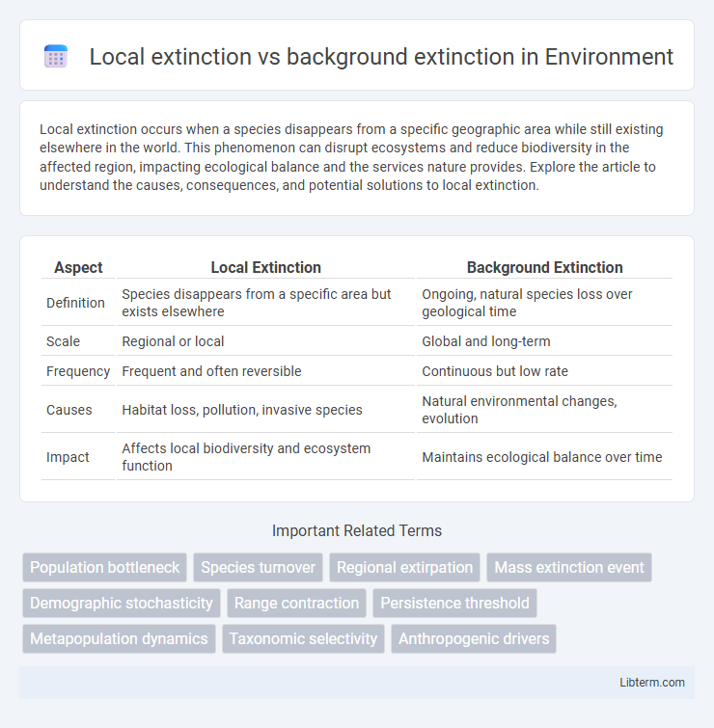Click the Demographic stochasticity tag
This screenshot has height=728, width=714.
122,603
